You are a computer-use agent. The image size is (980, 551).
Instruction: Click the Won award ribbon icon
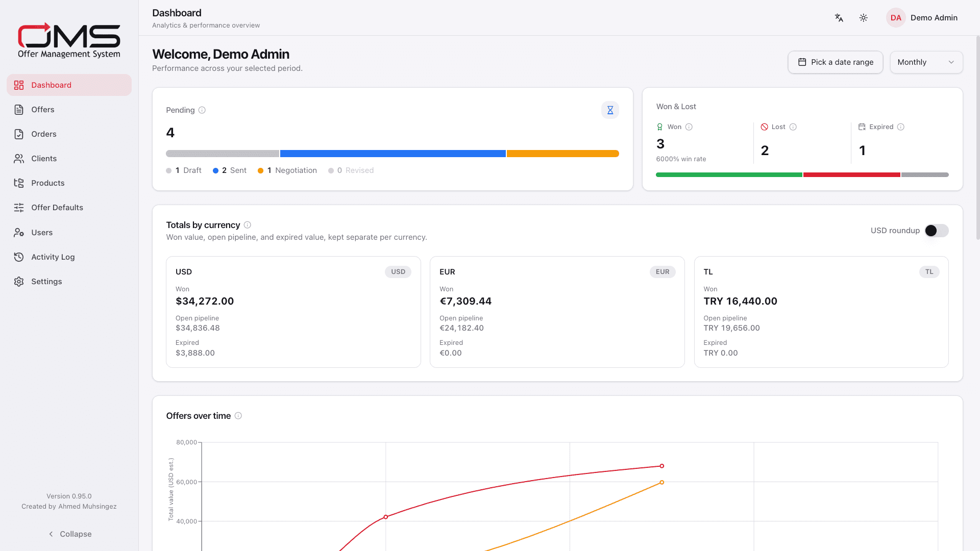[x=660, y=127]
